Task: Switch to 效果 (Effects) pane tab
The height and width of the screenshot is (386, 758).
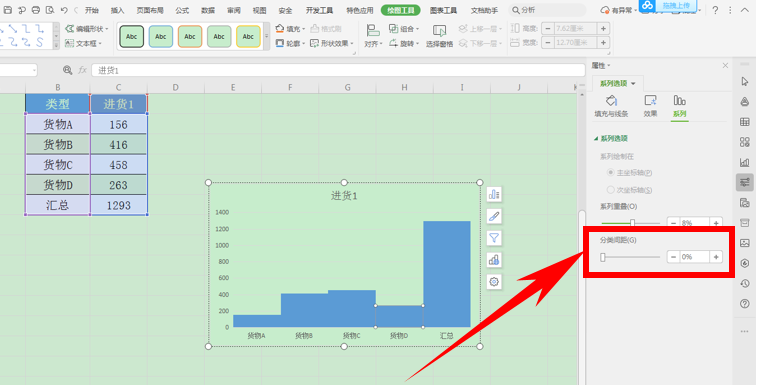Action: coord(650,106)
